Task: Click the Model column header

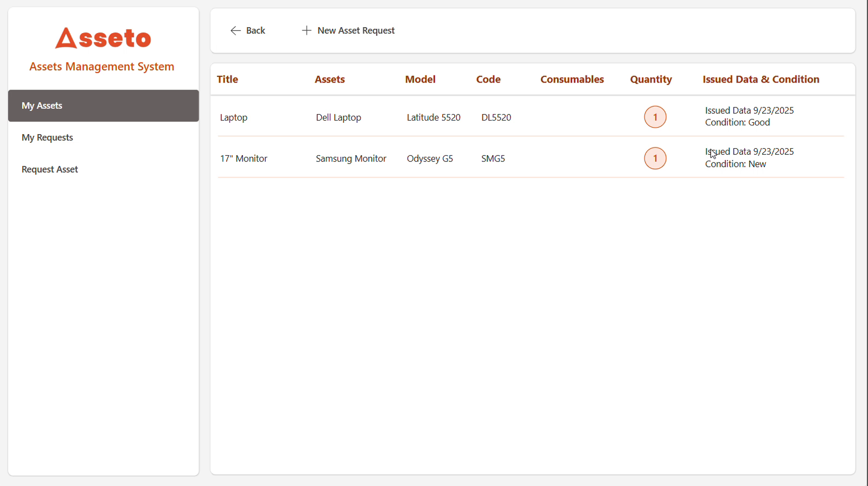Action: point(420,79)
